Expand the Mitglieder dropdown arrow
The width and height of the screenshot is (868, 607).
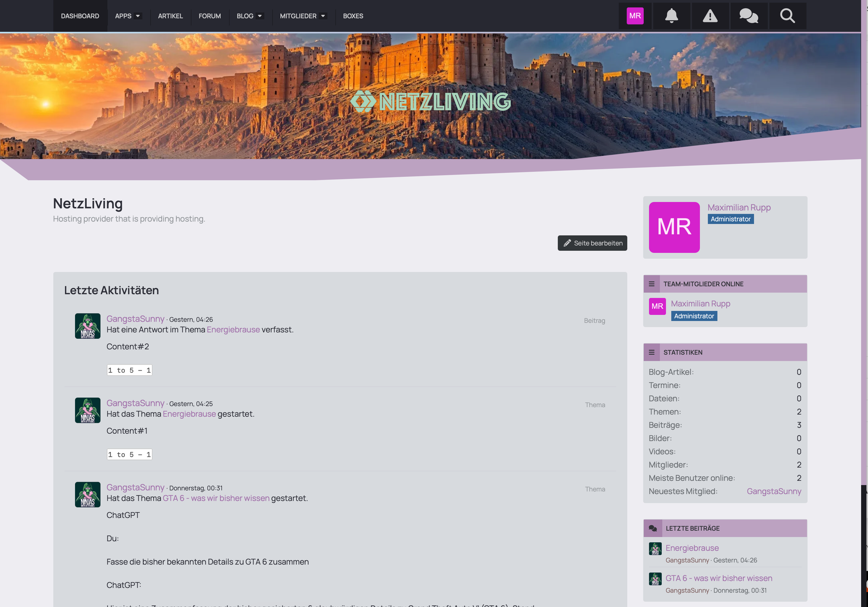323,16
